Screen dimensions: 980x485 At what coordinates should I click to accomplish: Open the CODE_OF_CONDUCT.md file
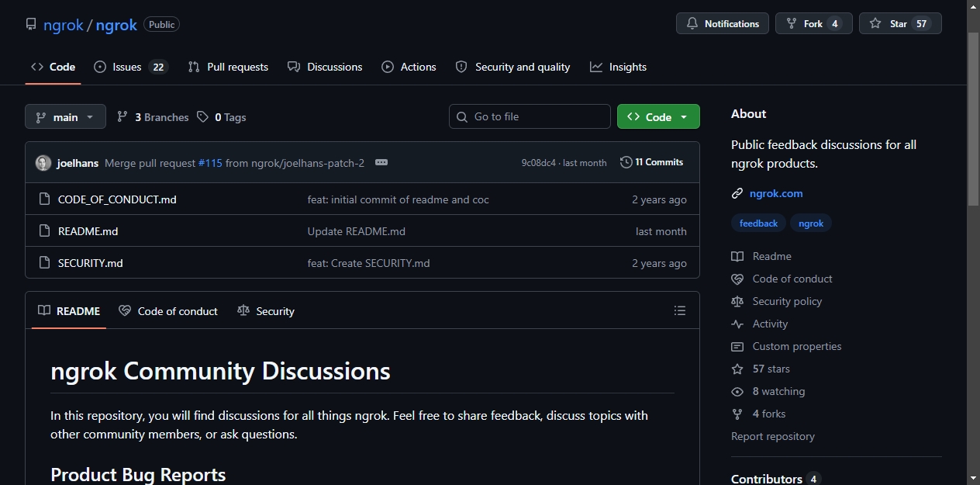[117, 199]
